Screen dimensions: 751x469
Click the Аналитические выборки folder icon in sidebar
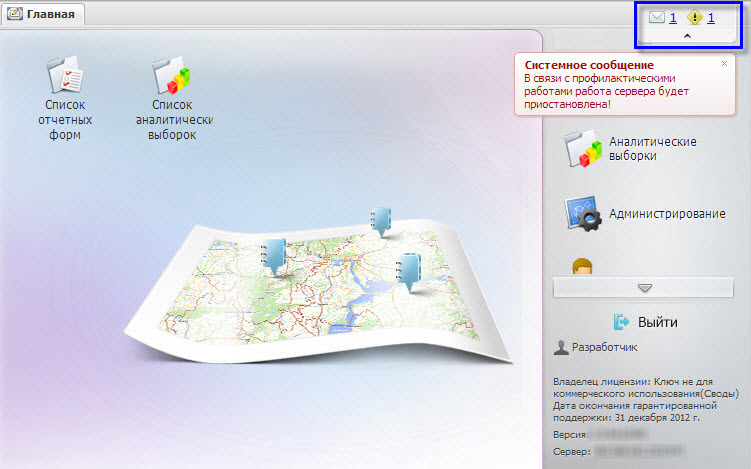tap(582, 149)
